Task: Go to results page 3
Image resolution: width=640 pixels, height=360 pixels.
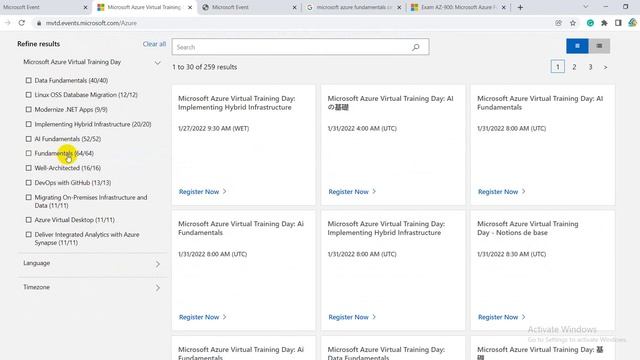Action: [590, 67]
